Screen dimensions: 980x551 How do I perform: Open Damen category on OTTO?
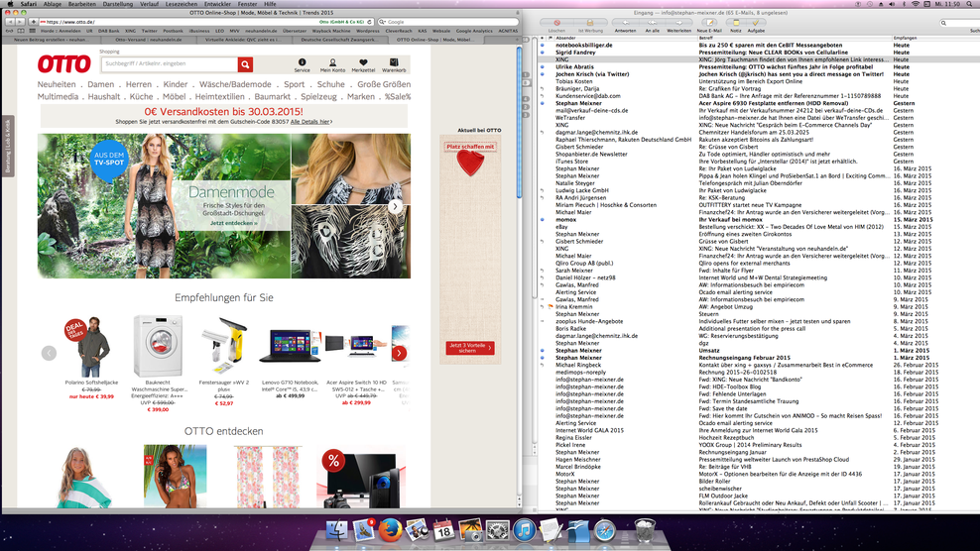[100, 84]
